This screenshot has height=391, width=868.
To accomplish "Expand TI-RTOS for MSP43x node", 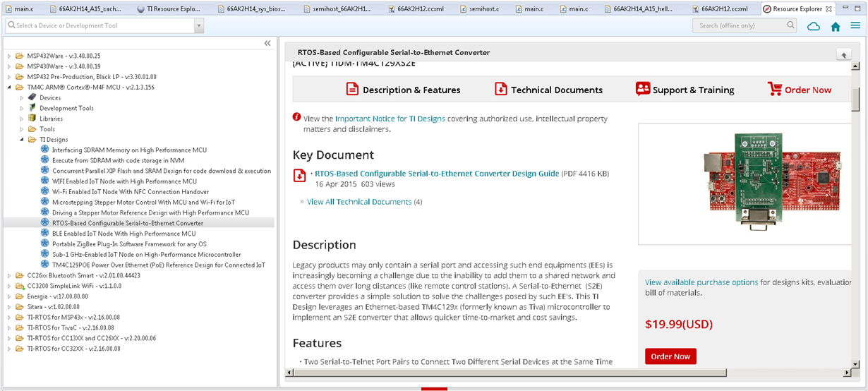I will tap(9, 317).
